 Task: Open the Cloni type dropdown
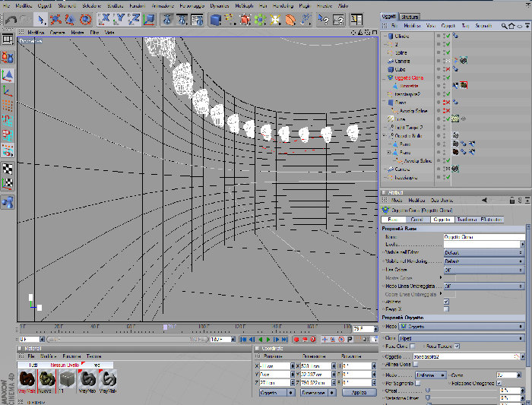461,338
